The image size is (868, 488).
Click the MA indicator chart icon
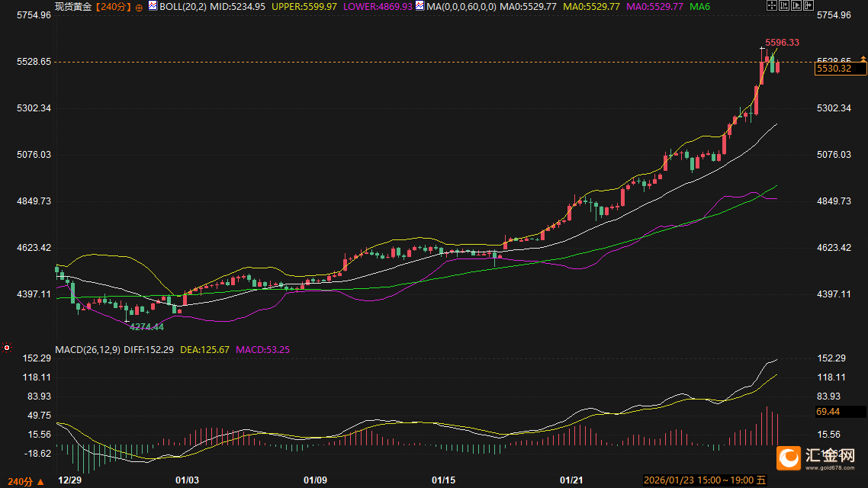[423, 6]
